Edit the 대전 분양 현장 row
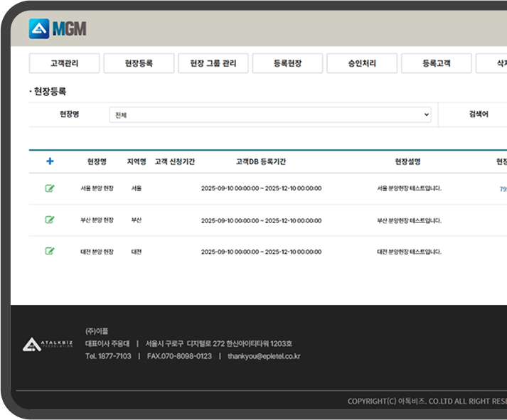This screenshot has height=420, width=507. click(50, 251)
